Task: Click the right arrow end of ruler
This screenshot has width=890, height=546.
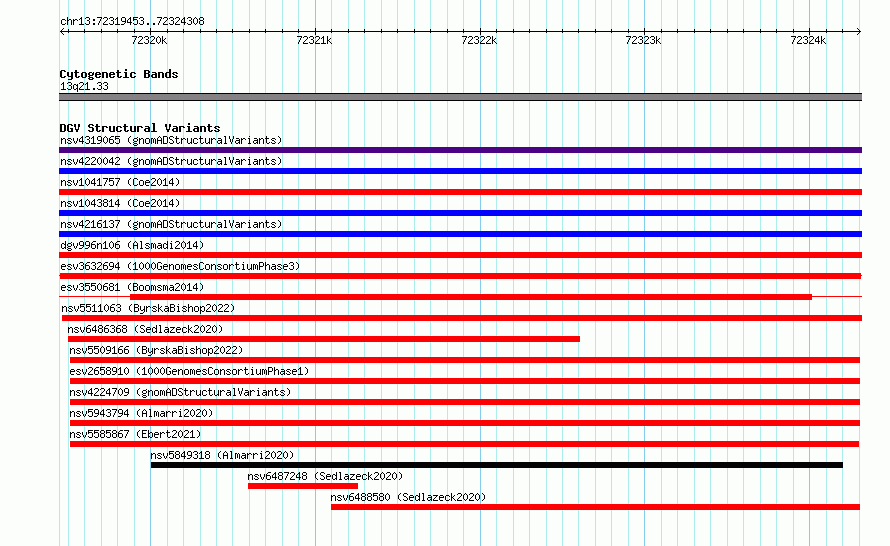Action: 859,31
